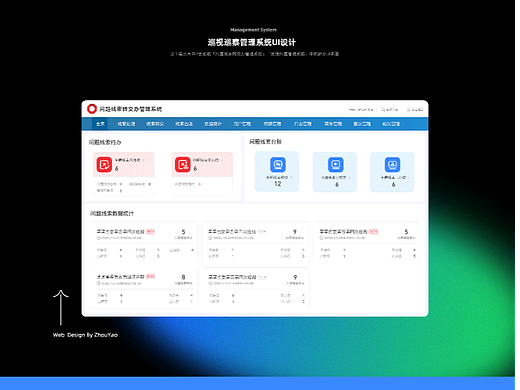This screenshot has width=520, height=390.
Task: Select the 线索台账 navigation tab
Action: pos(184,124)
